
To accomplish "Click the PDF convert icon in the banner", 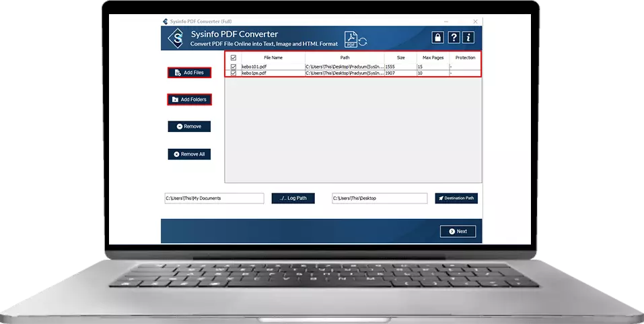I will pos(356,40).
